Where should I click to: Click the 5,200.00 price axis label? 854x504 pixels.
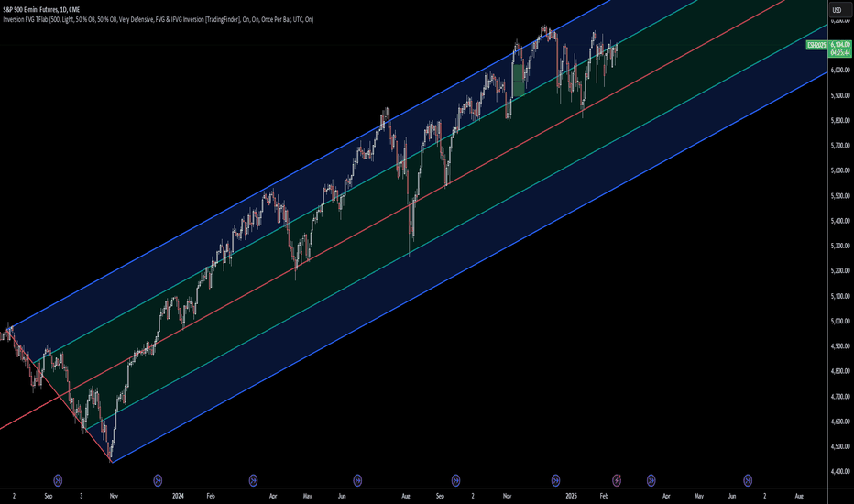(x=840, y=271)
